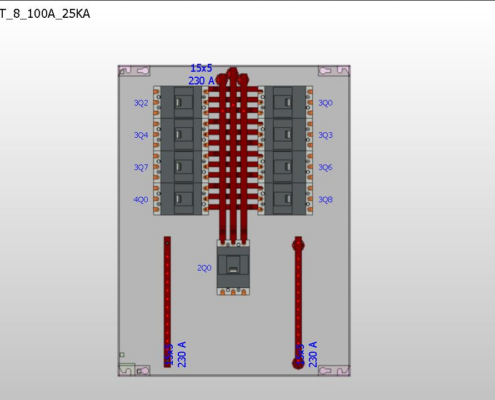
Task: Pick the circuit breaker body beside 3Q3
Action: 285,134
